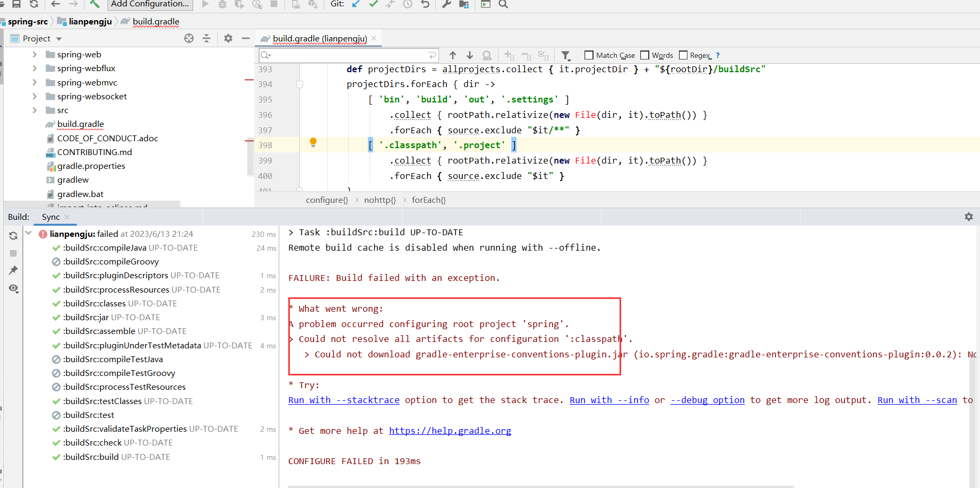Image resolution: width=980 pixels, height=488 pixels.
Task: Open the Project view dropdown
Action: click(59, 39)
